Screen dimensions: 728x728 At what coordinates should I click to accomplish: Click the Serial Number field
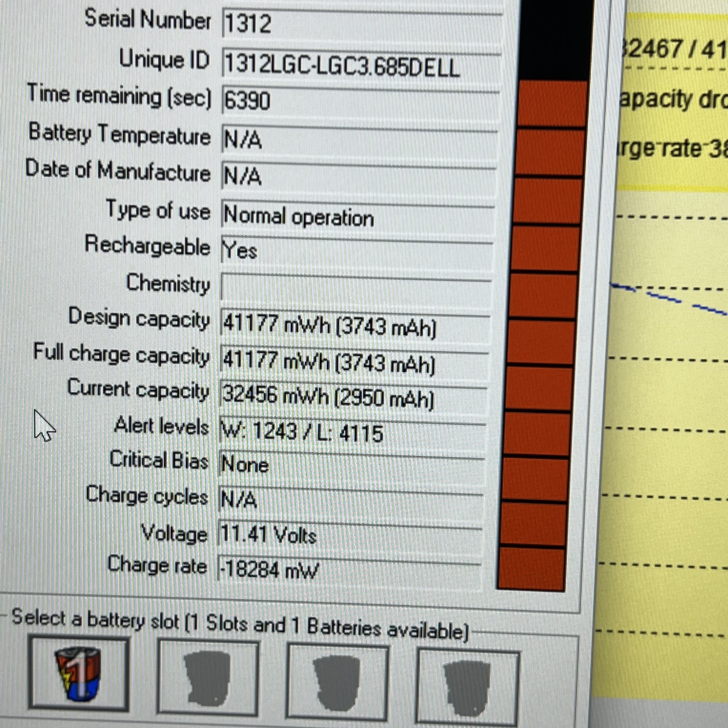(361, 25)
